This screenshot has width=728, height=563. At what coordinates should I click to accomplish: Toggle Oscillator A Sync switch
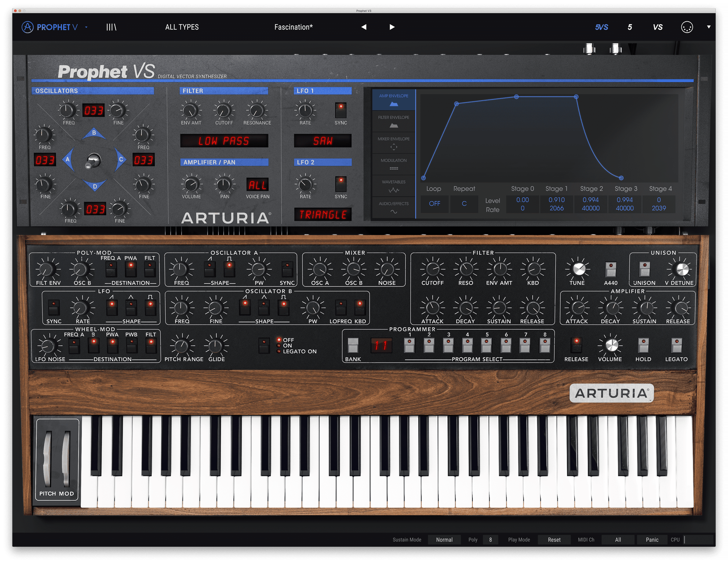(x=287, y=269)
